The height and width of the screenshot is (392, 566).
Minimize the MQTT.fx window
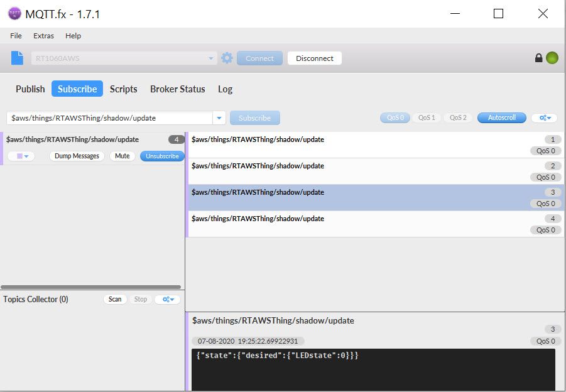[455, 14]
